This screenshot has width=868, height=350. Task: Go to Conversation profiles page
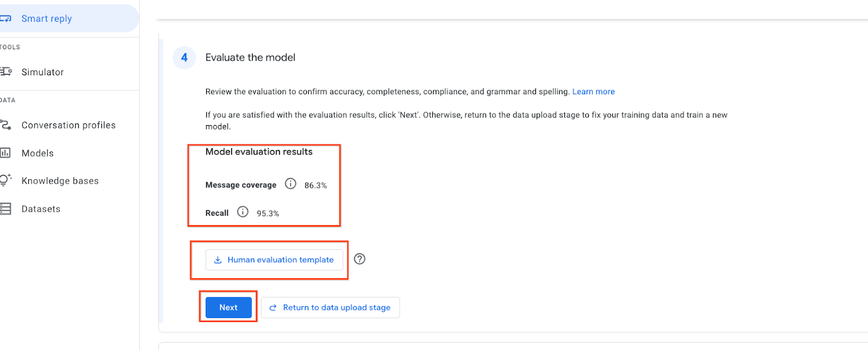click(x=68, y=125)
